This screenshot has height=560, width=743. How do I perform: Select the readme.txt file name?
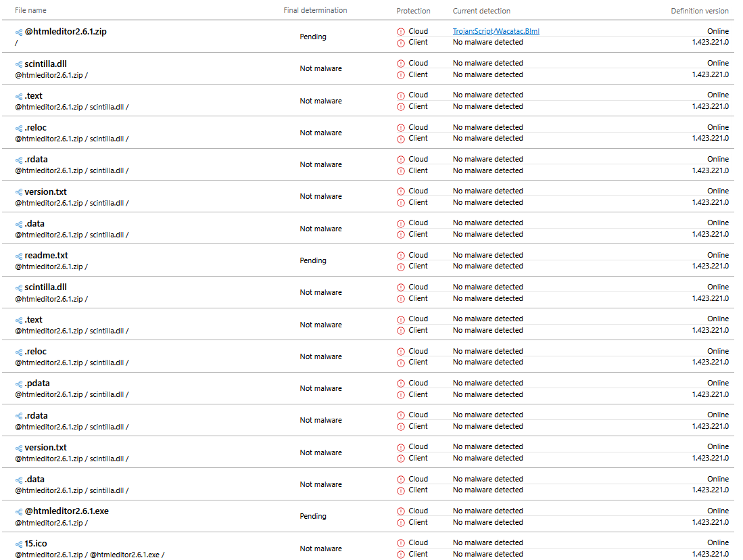[47, 255]
